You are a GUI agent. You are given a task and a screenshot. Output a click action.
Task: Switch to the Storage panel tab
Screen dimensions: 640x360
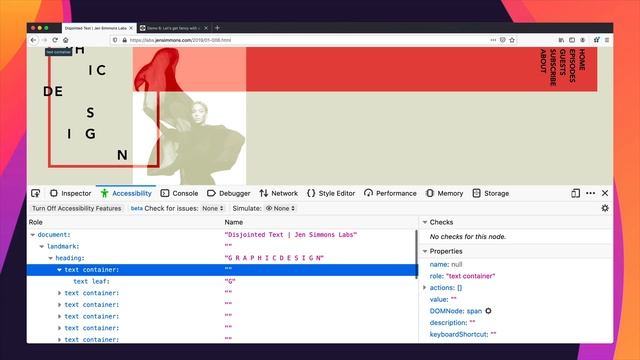(x=491, y=193)
